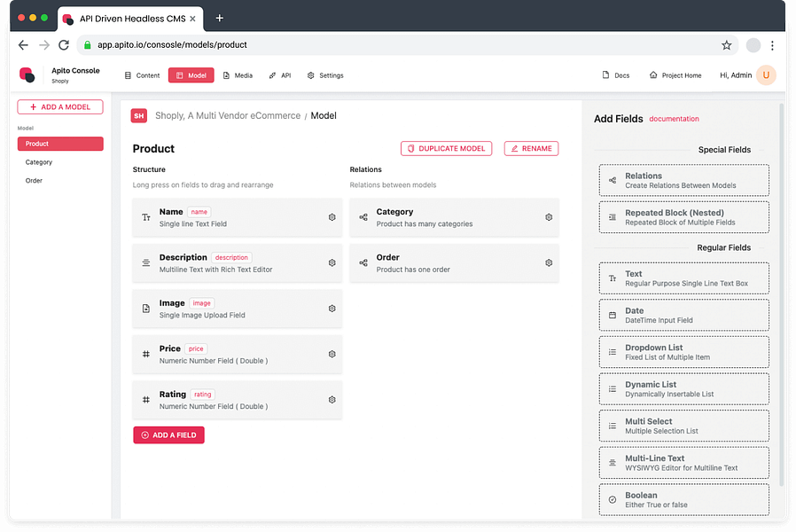
Task: Click the hash icon on Price field
Action: 146,355
